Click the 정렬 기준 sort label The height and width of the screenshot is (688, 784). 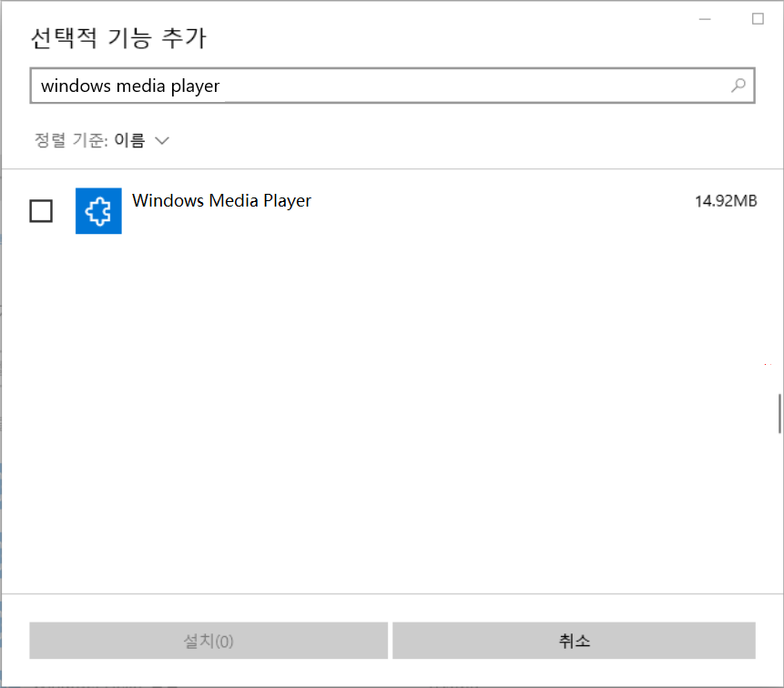tap(71, 140)
